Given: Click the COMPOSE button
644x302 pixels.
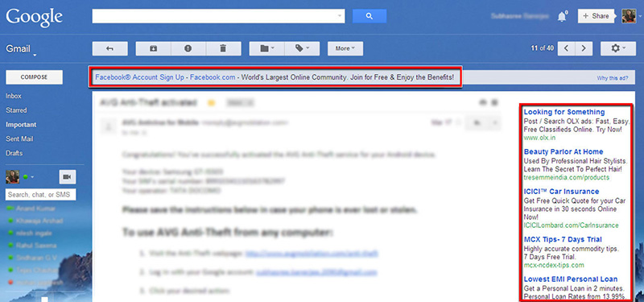Looking at the screenshot, I should (34, 77).
